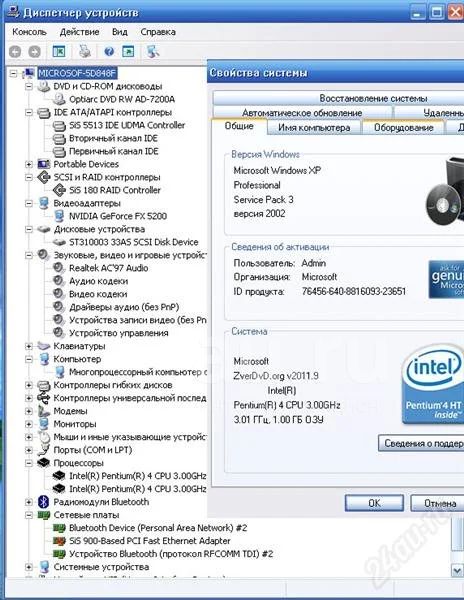464x600 pixels.
Task: Click the Print toolbar icon
Action: click(x=85, y=51)
